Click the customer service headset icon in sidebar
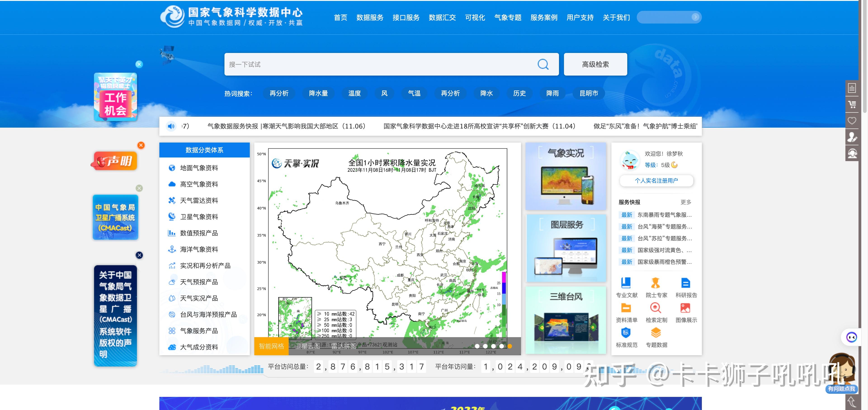Viewport: 868px width, 410px height. click(852, 153)
